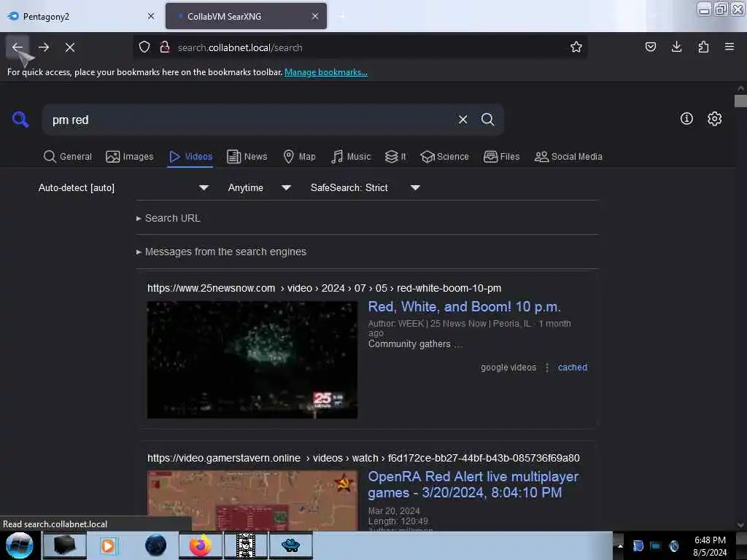The image size is (747, 560).
Task: Open the UFO-shaped taskbar icon
Action: point(290,545)
